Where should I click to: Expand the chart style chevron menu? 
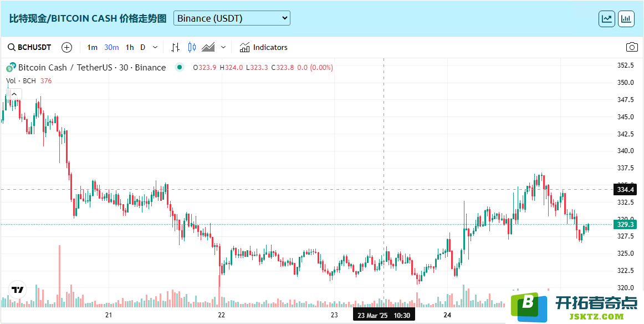pyautogui.click(x=223, y=47)
